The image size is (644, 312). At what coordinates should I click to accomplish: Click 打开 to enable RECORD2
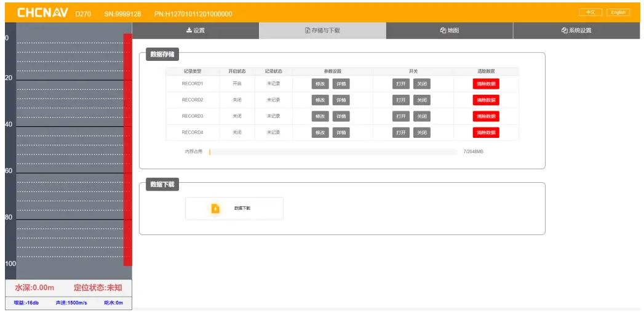pos(401,100)
